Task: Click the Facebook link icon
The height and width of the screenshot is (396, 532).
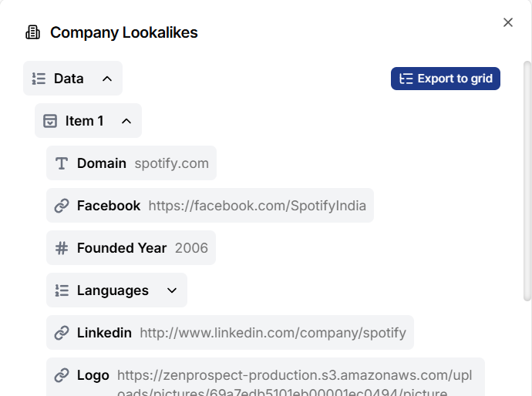Action: (62, 206)
